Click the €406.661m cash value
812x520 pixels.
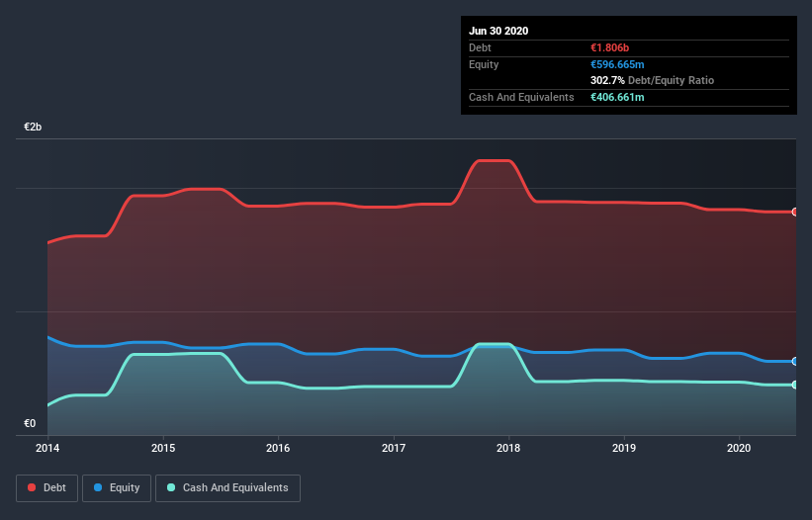617,97
